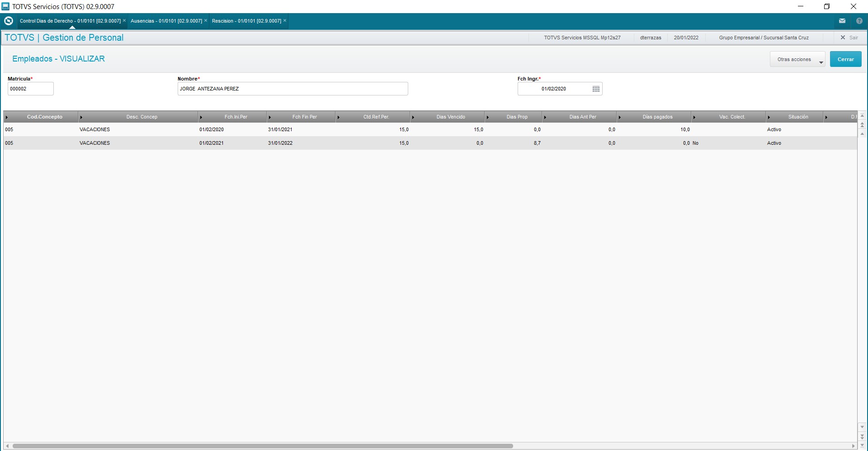Click Dias Vencido value 15,0
This screenshot has height=451, width=868.
pos(478,130)
